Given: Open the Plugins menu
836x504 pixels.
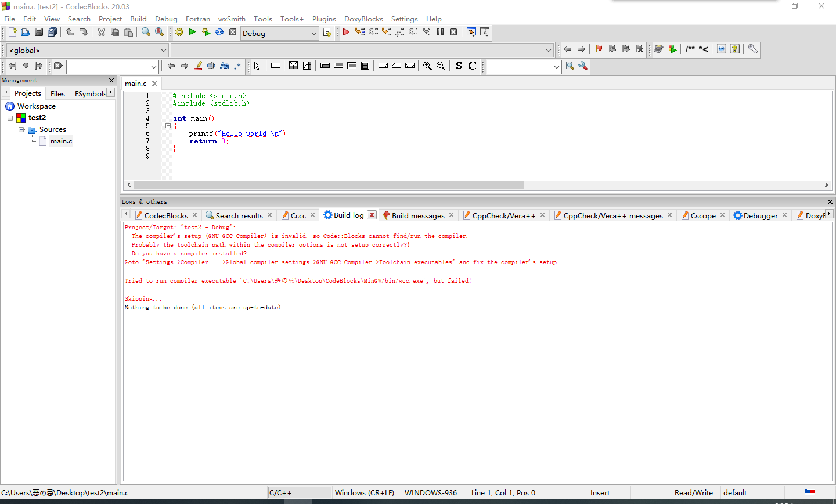Looking at the screenshot, I should (324, 19).
